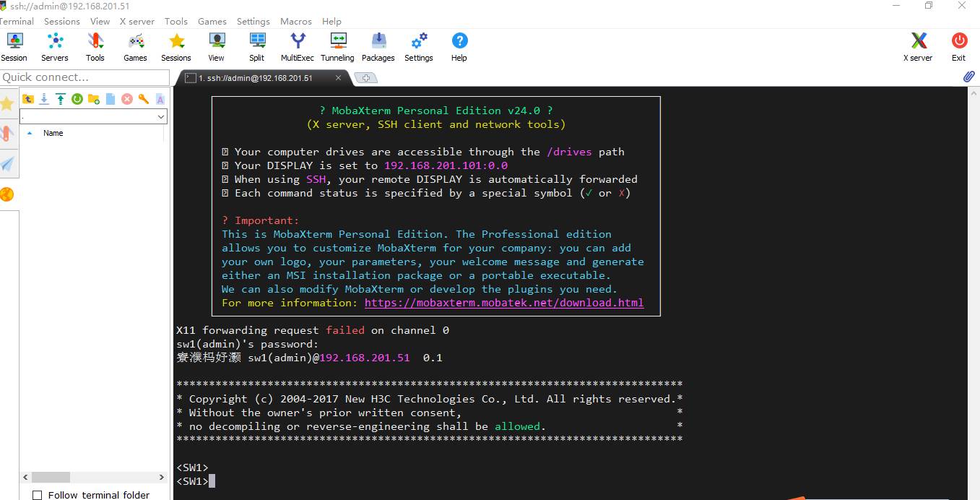Viewport: 980px width, 500px height.
Task: Click the file browser scrollbar right arrow
Action: click(x=162, y=478)
